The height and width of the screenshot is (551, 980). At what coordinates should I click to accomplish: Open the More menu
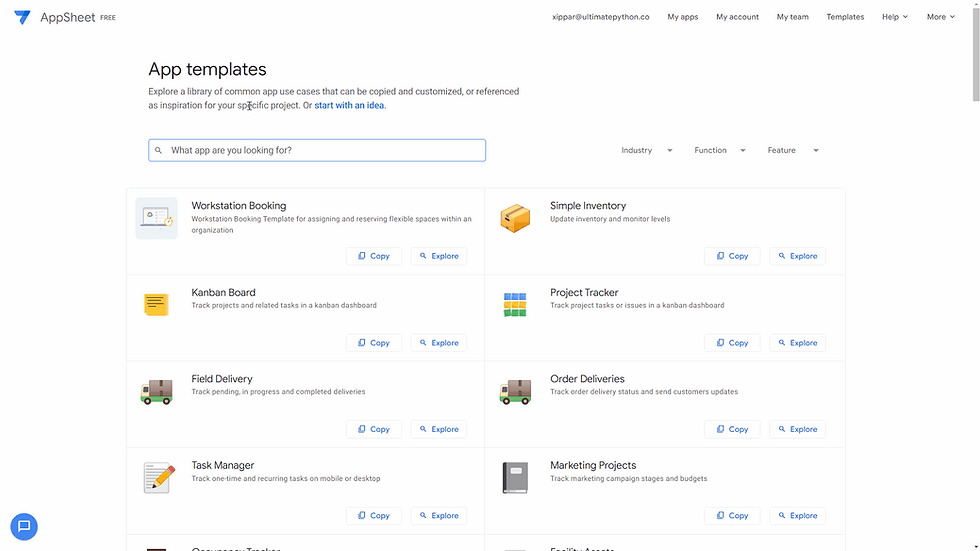coord(941,17)
